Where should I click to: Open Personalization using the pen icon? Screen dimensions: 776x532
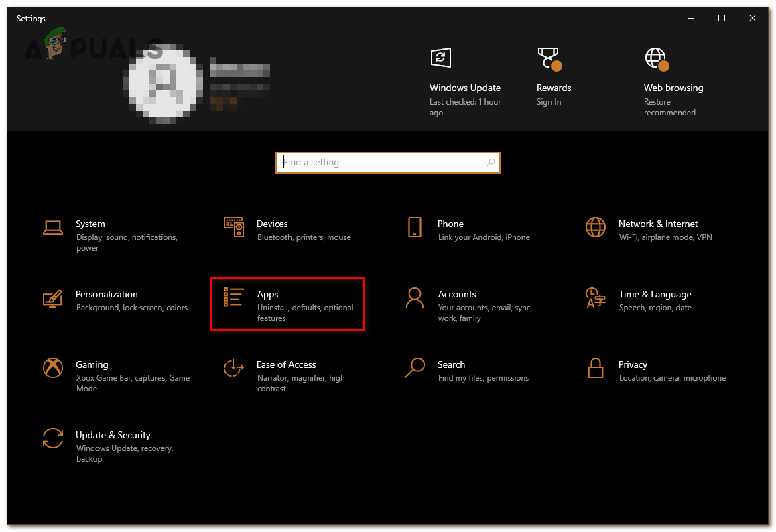pyautogui.click(x=52, y=297)
